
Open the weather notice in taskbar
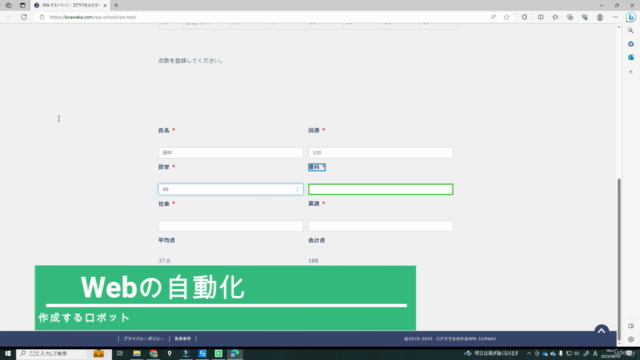(x=492, y=353)
